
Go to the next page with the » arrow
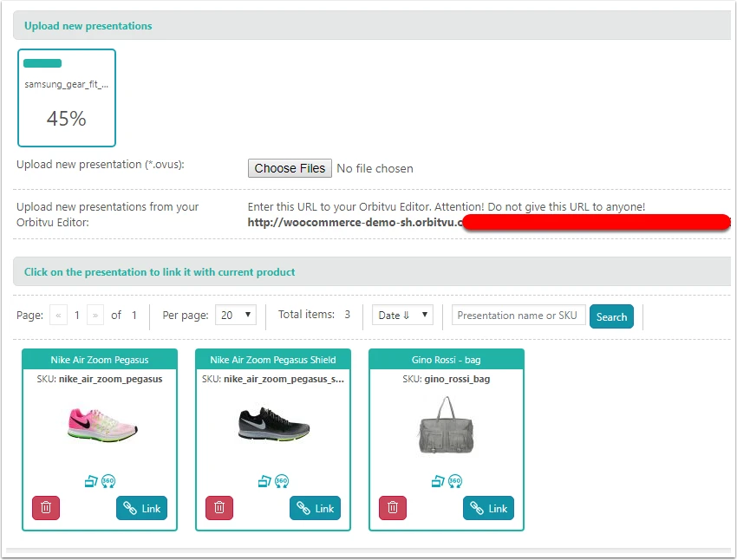[95, 316]
